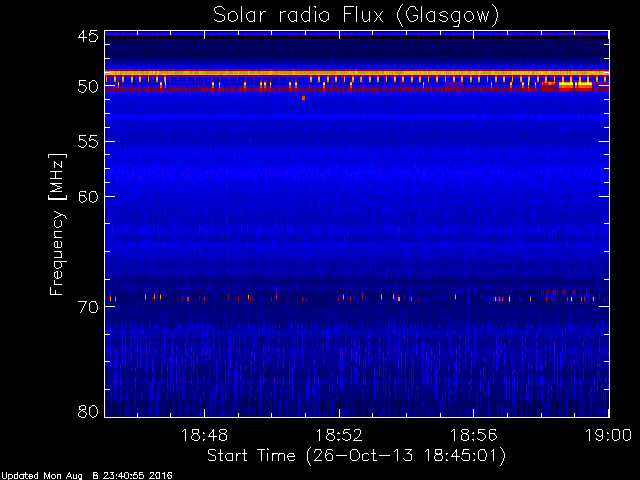Click the 'Updated Mon Aug 6 23:40:55 2018' timestamp
This screenshot has height=480, width=640.
87,476
